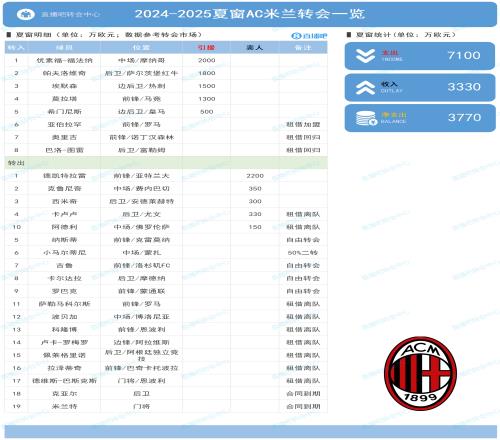Click the position cell 前锋/洛杉矶FC
500x440 pixels.
pos(141,266)
